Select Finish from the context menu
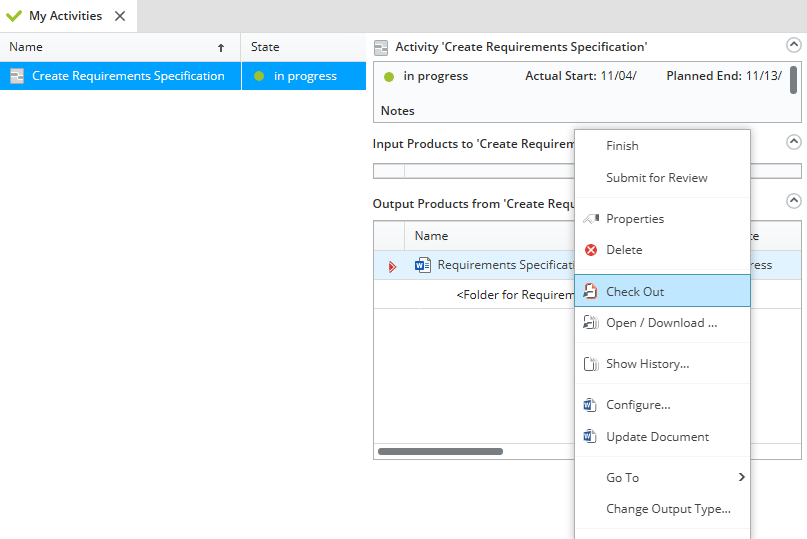The image size is (807, 539). [622, 146]
